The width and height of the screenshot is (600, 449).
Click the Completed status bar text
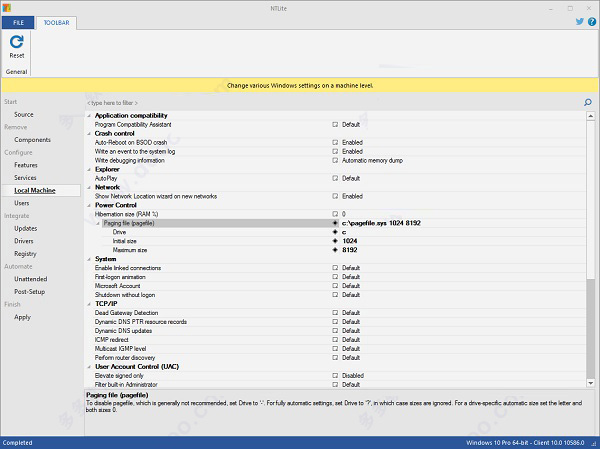click(18, 443)
